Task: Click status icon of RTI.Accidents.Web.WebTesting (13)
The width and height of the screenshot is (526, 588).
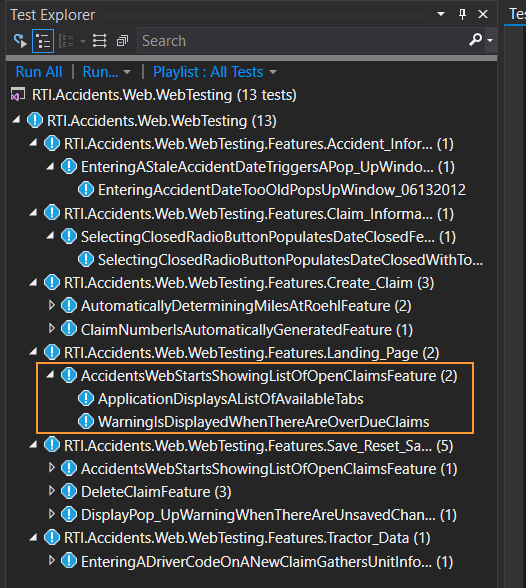Action: [x=35, y=120]
